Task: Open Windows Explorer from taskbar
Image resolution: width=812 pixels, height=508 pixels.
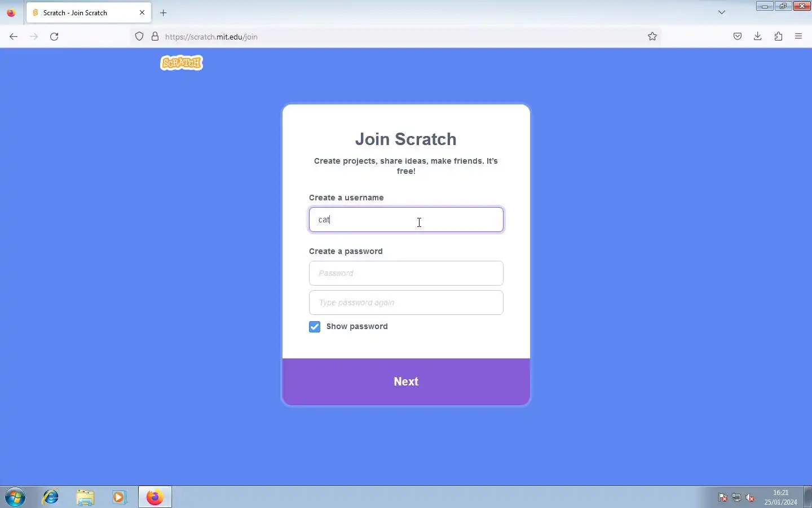Action: 85,497
